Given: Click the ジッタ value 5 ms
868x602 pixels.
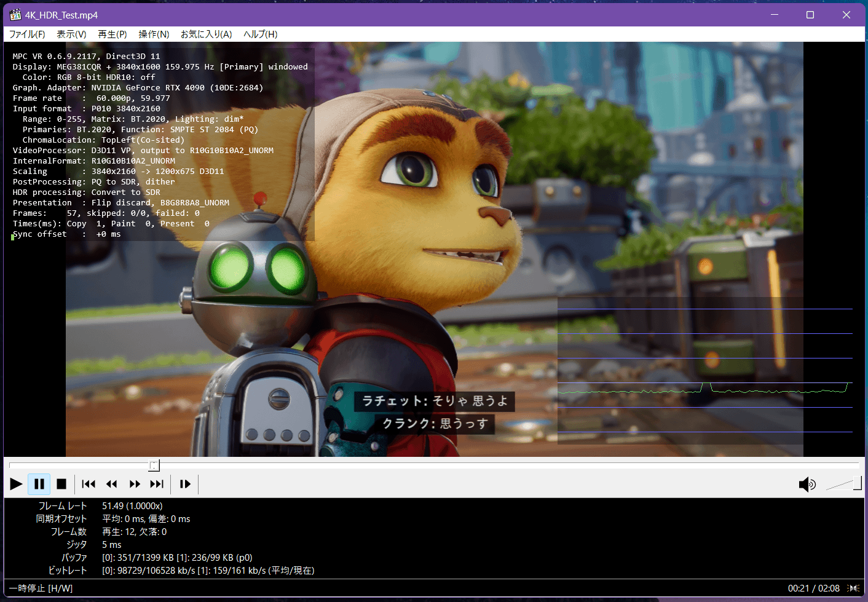Looking at the screenshot, I should point(112,545).
